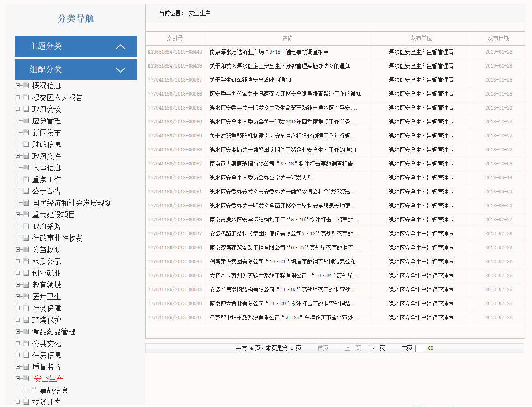Click the document icon next to 新闻发布

pos(26,133)
